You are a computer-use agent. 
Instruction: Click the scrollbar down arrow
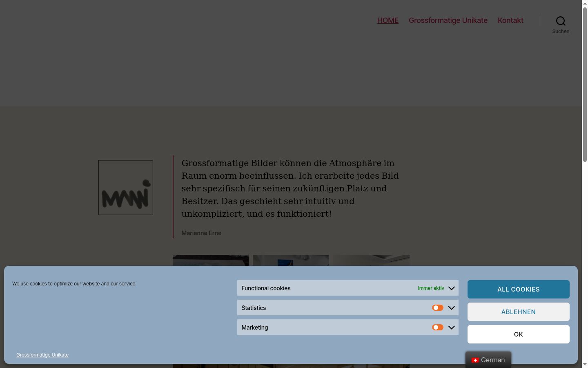pyautogui.click(x=585, y=364)
